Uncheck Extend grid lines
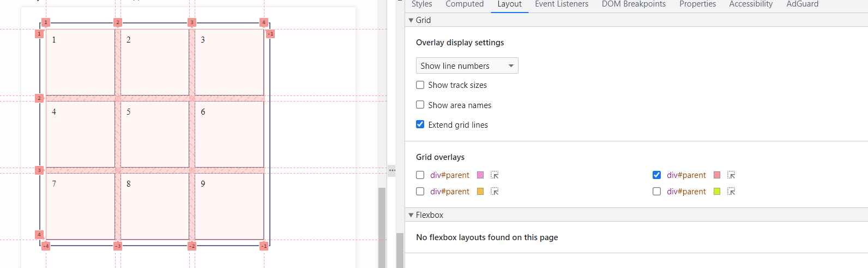The width and height of the screenshot is (868, 268). pos(420,124)
